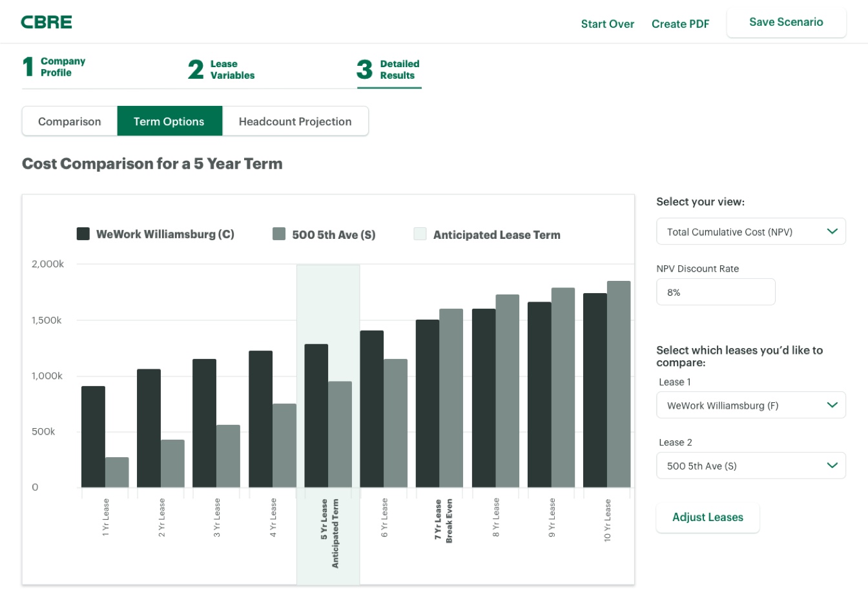Click the 'Cost Comparison for a 5 Year Term' heading

152,164
